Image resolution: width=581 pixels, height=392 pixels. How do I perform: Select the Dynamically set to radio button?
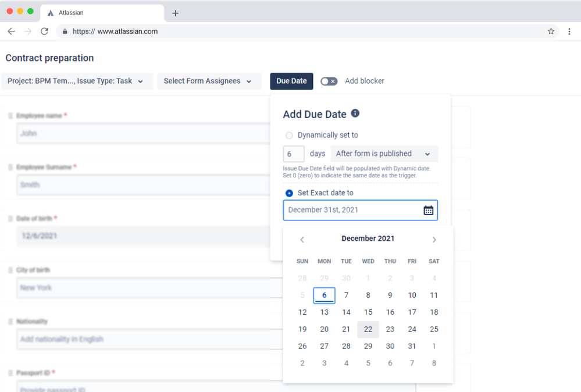[289, 136]
